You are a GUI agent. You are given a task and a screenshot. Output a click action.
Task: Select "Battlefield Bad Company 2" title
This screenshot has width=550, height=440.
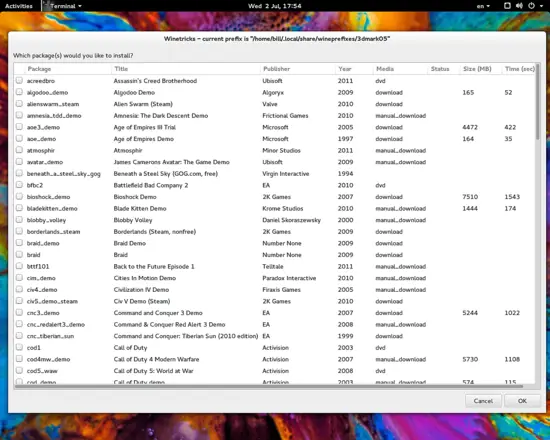[x=151, y=185]
